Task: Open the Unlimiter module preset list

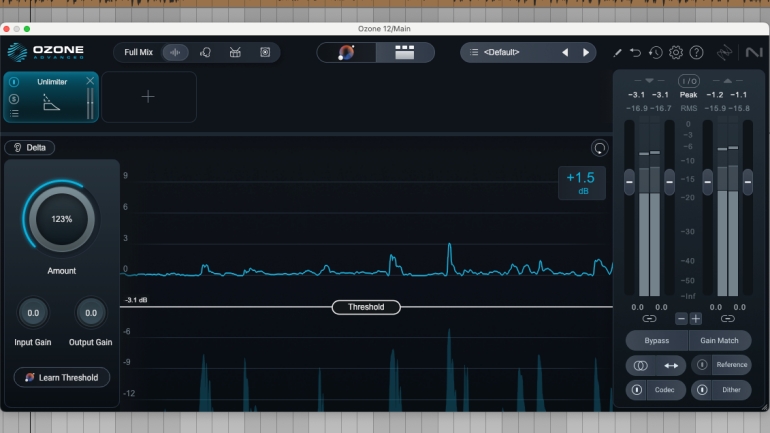Action: pos(14,114)
